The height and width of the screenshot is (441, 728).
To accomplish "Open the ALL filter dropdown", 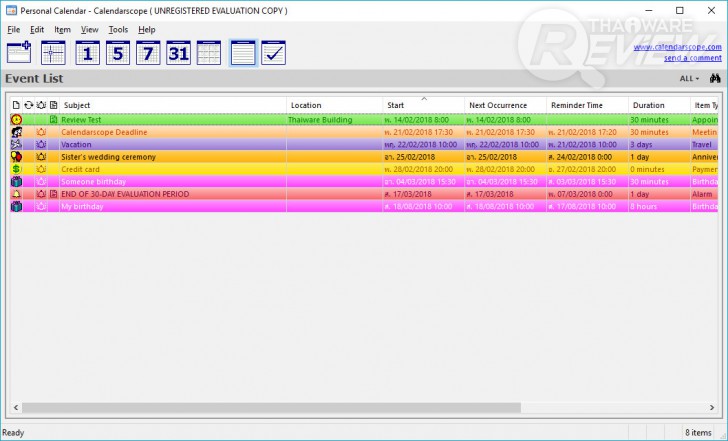I will (x=689, y=78).
